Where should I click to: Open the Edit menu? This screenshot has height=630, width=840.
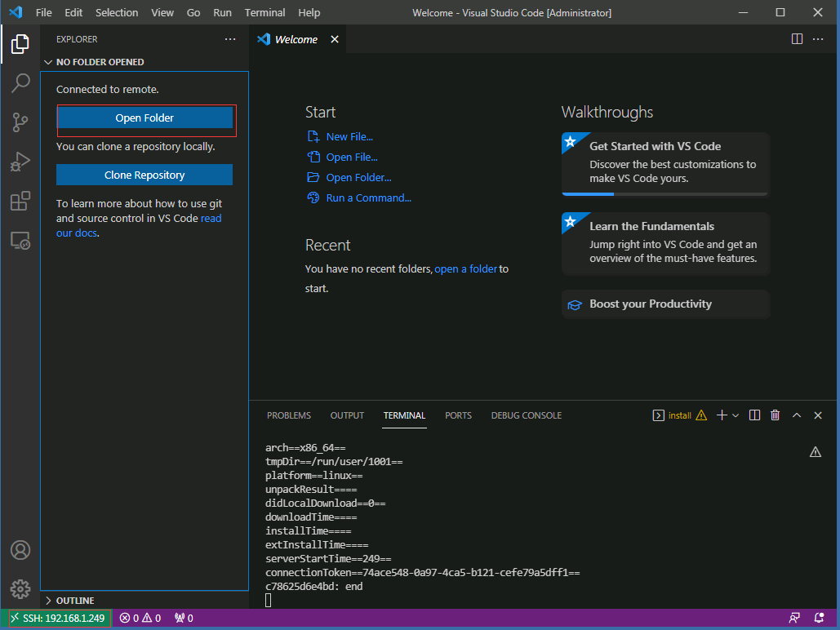click(x=73, y=12)
